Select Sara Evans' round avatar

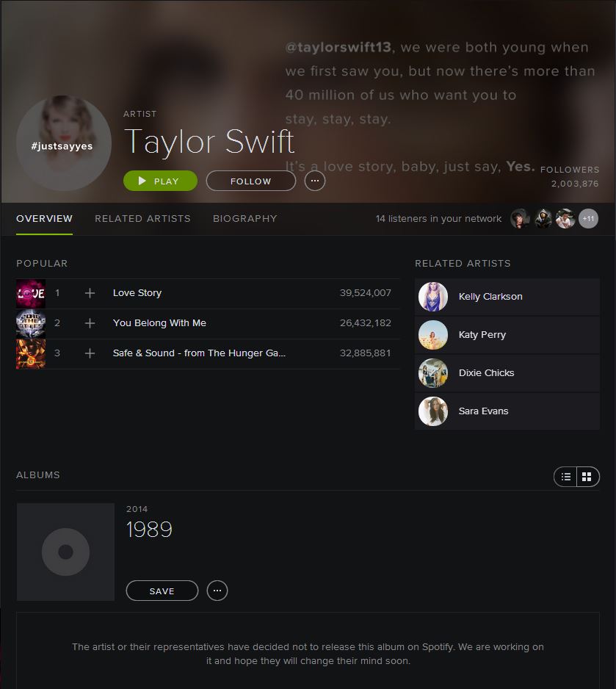[433, 411]
